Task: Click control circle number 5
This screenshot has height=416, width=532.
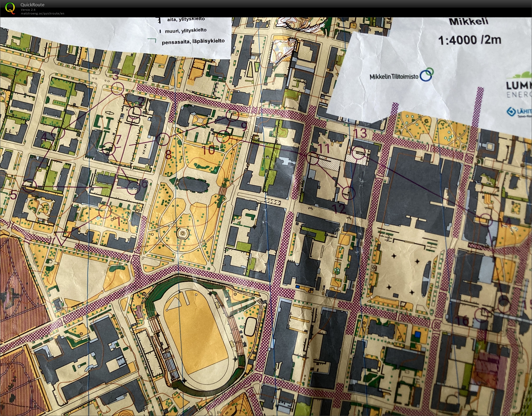Action: coord(30,186)
